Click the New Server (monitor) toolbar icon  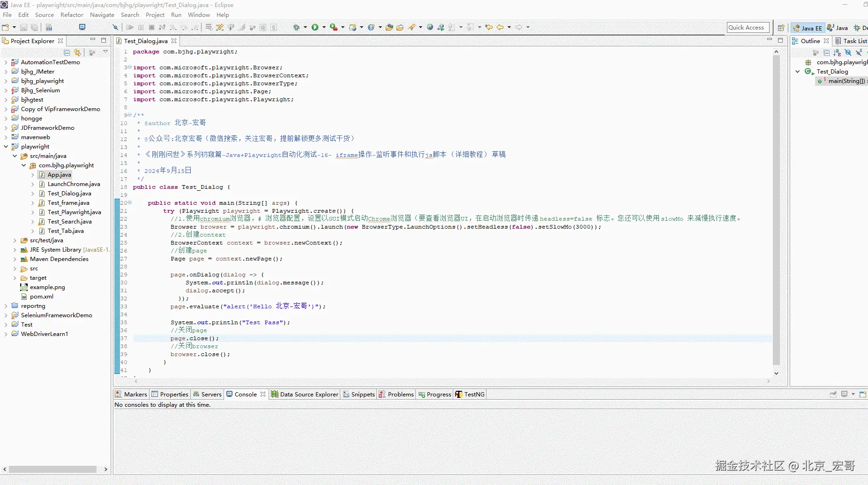click(82, 27)
